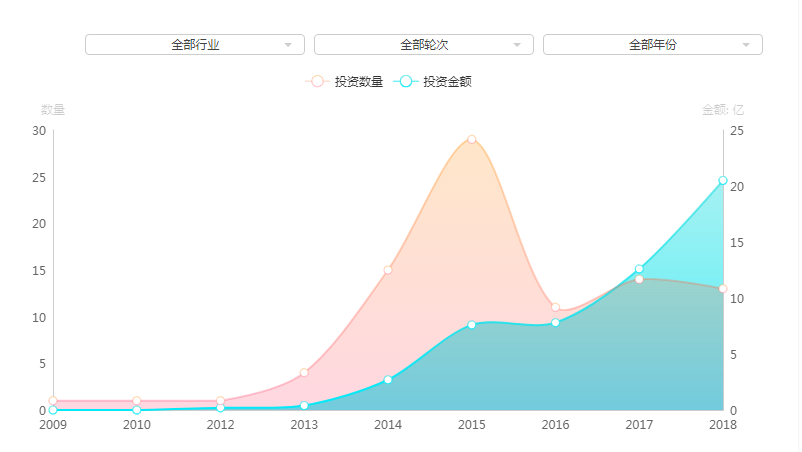The height and width of the screenshot is (452, 802).
Task: Click the 金额: 亿 right axis title
Action: [x=723, y=109]
